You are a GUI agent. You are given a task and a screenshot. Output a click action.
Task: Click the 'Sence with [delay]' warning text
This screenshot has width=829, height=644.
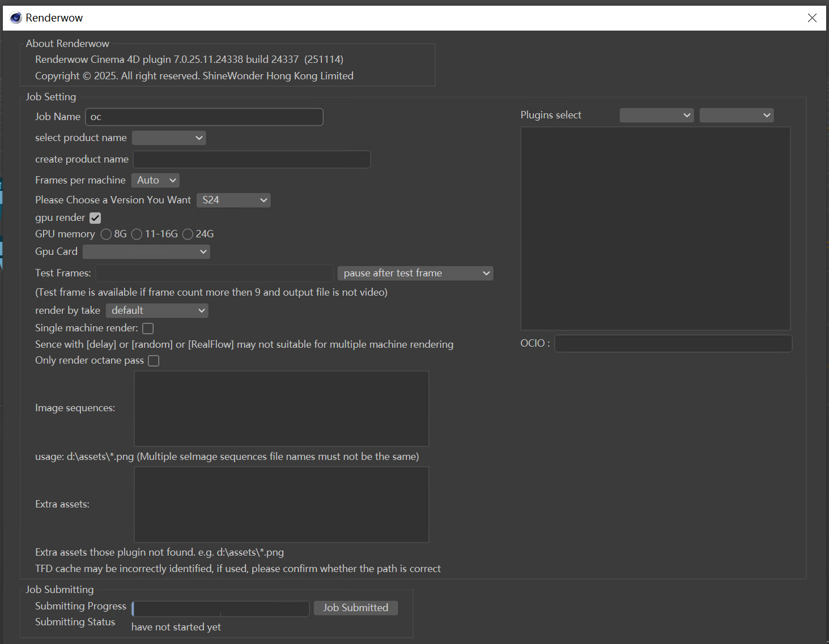tap(244, 344)
